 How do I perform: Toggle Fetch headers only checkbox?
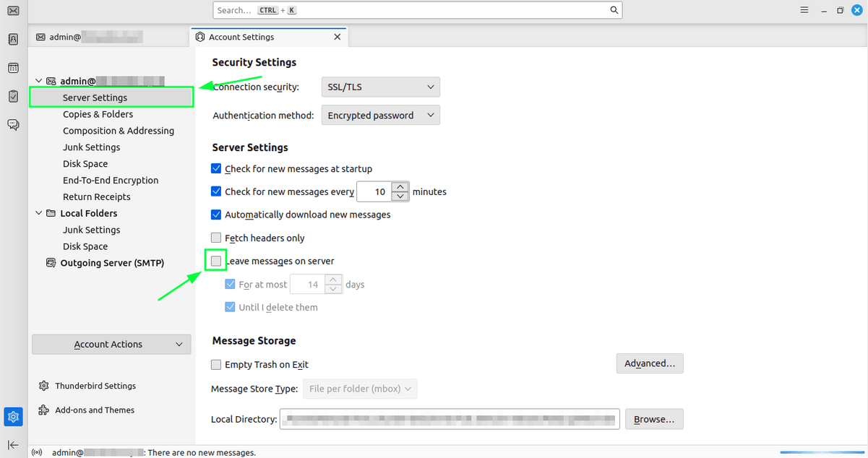(x=216, y=238)
